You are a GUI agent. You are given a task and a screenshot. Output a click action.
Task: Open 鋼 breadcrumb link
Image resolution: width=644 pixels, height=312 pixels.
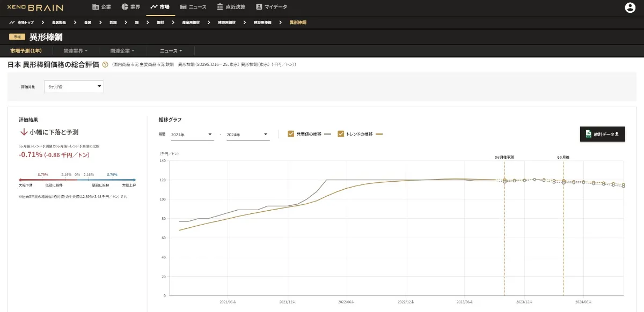pyautogui.click(x=137, y=23)
